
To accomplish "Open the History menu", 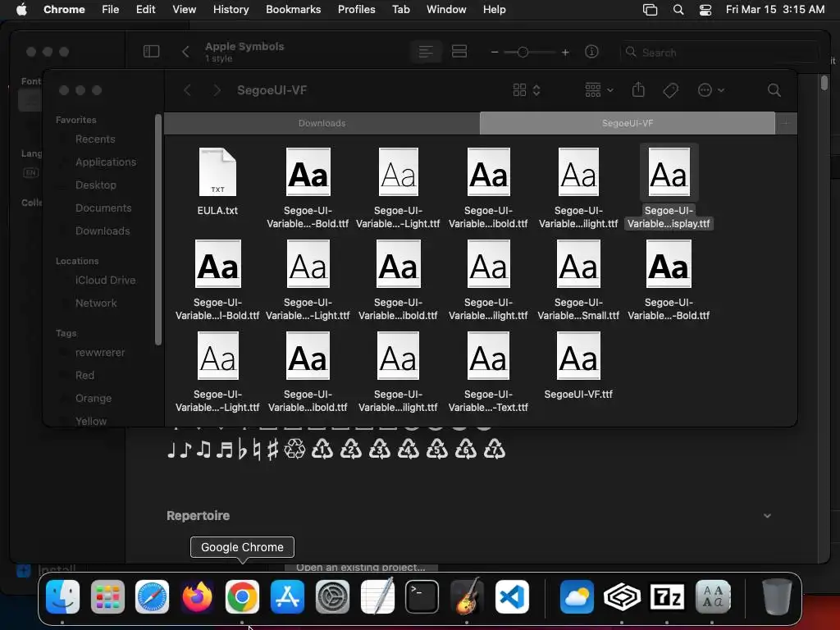I will (x=231, y=10).
